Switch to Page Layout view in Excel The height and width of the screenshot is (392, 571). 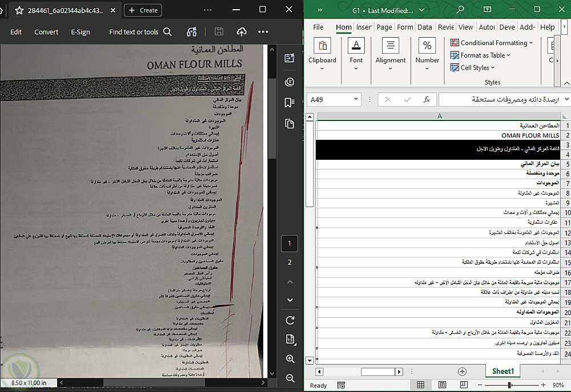coord(442,385)
